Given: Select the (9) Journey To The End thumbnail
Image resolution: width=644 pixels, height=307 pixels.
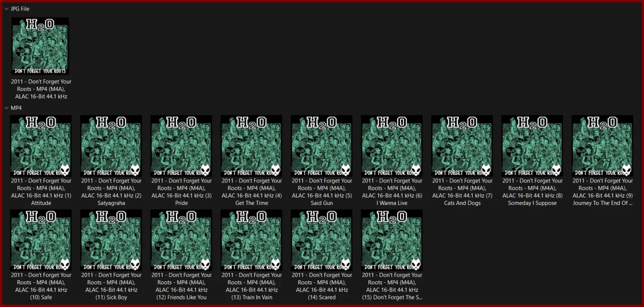Looking at the screenshot, I should click(x=602, y=146).
